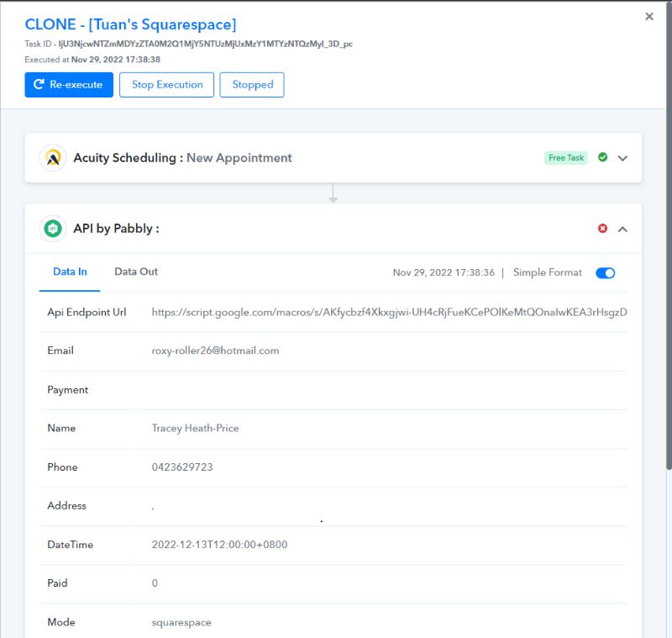This screenshot has width=672, height=638.
Task: Click the Stopped button
Action: pyautogui.click(x=252, y=84)
